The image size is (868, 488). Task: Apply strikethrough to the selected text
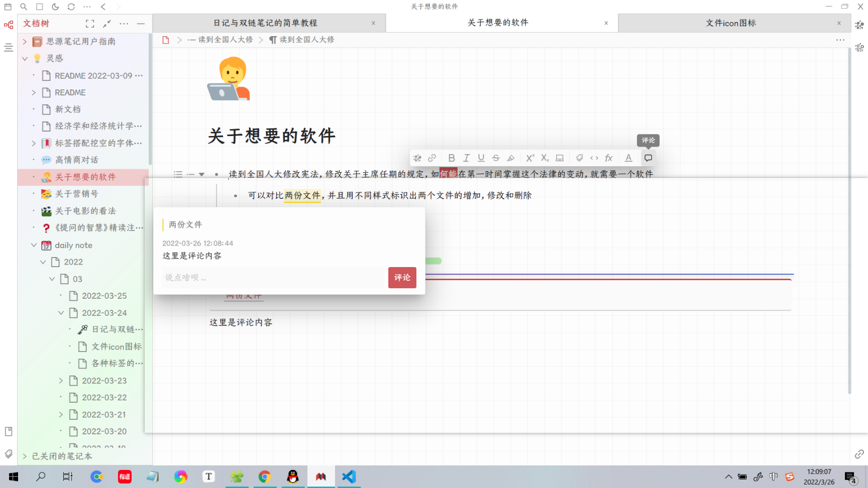point(496,158)
